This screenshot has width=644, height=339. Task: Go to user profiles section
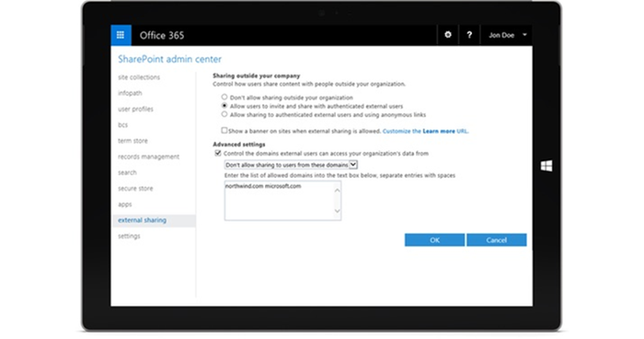[x=135, y=109]
